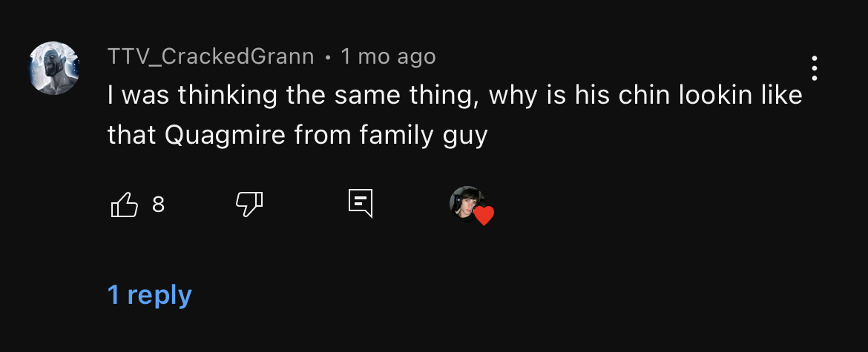Open the three-dot comment options menu
Screen dimensions: 868x352
(815, 68)
